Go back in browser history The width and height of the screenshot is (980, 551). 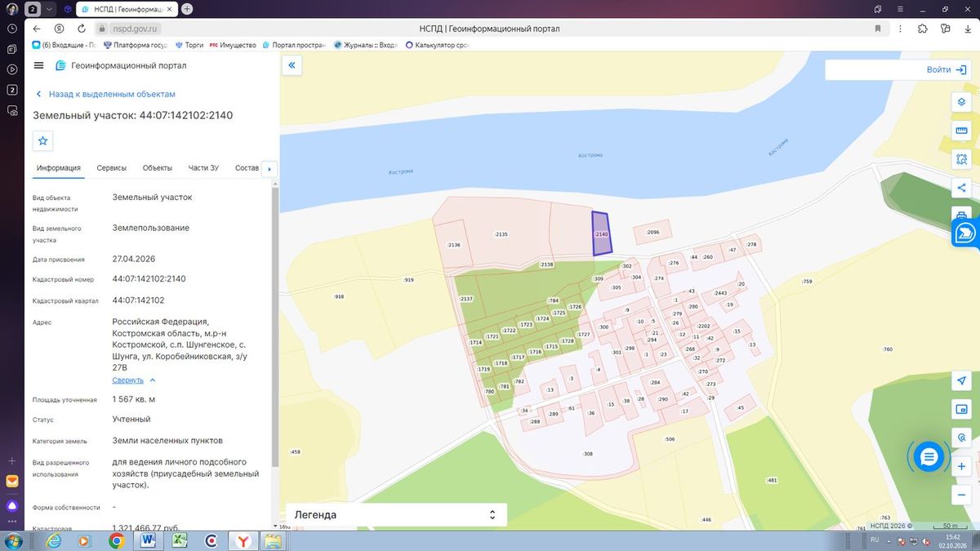[37, 29]
